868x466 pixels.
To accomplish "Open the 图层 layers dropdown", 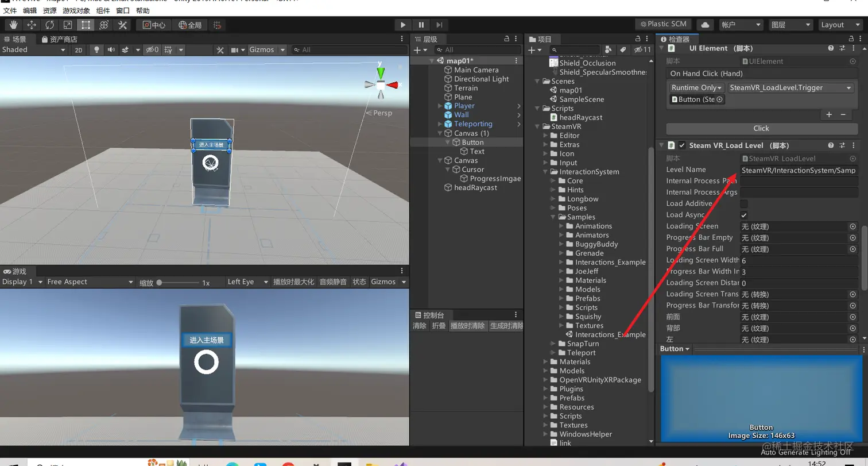I will pyautogui.click(x=791, y=25).
